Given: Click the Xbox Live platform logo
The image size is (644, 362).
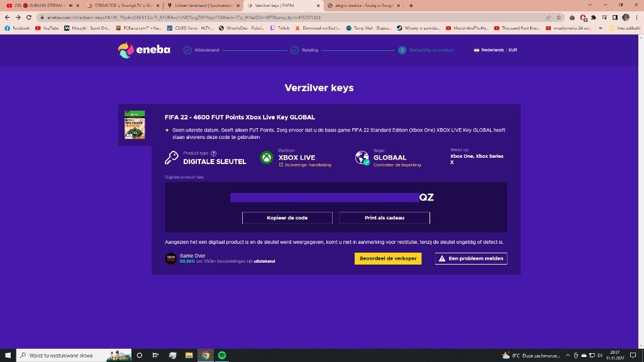Looking at the screenshot, I should coord(267,158).
